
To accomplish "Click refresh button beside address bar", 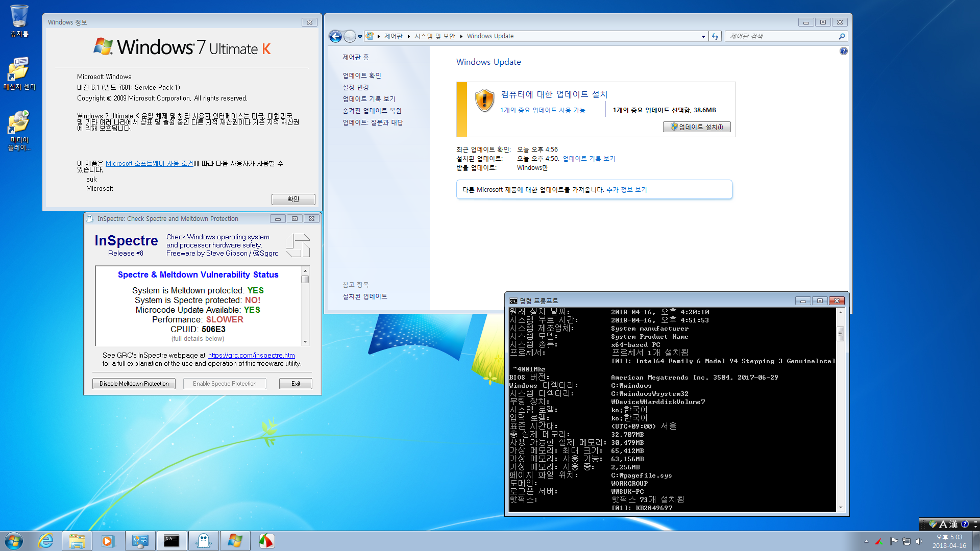I will 715,36.
